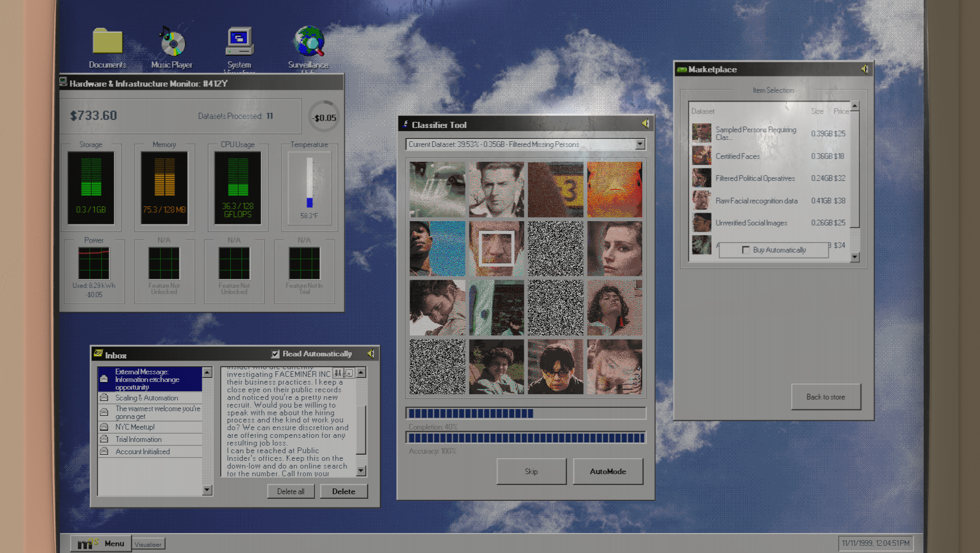Image resolution: width=980 pixels, height=553 pixels.
Task: Click Back to store in the Marketplace
Action: [x=825, y=397]
